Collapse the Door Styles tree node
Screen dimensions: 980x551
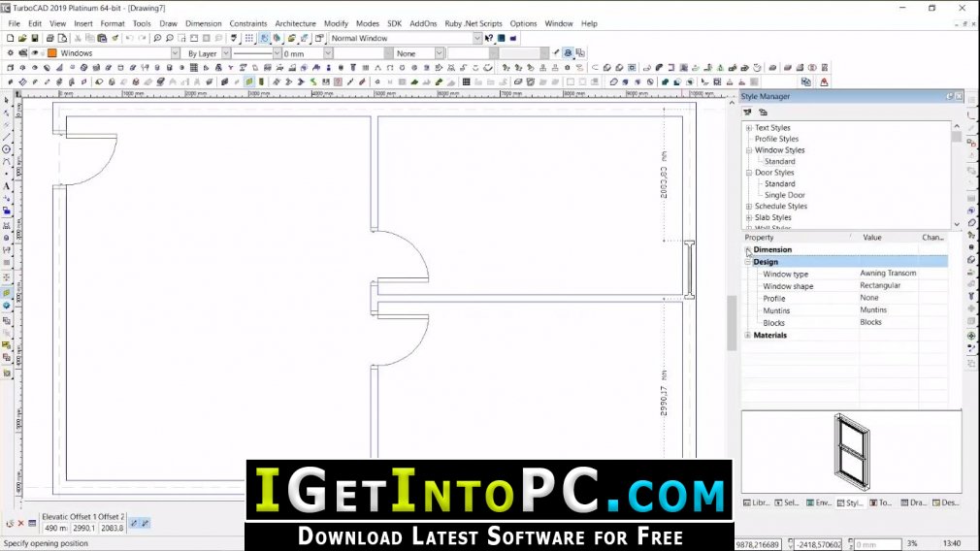coord(749,173)
